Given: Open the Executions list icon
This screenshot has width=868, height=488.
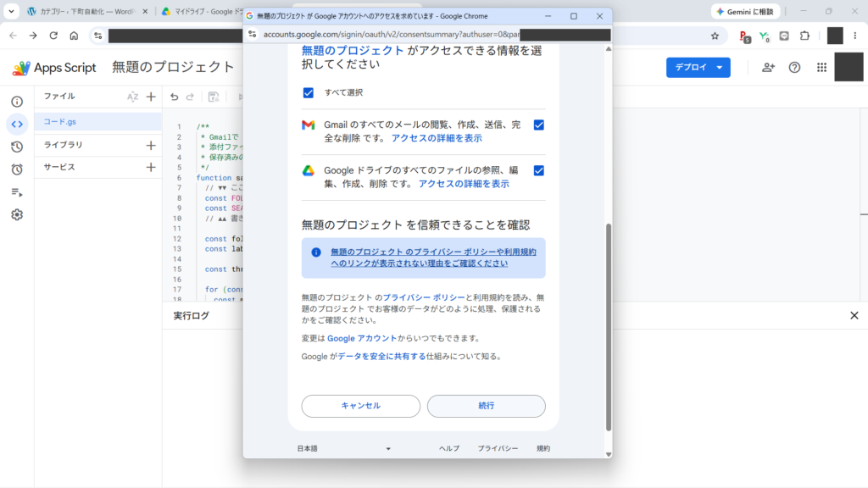Looking at the screenshot, I should (x=17, y=192).
